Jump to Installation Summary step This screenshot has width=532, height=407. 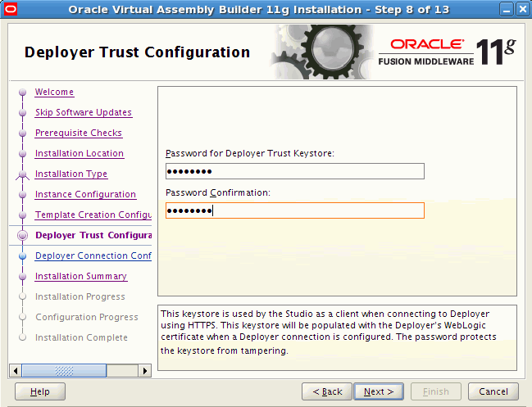tap(81, 276)
